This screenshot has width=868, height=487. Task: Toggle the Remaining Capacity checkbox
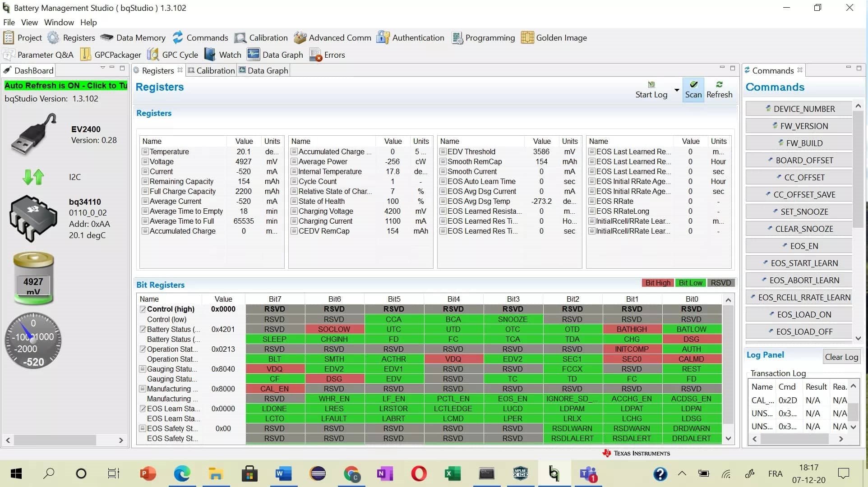[x=145, y=182]
